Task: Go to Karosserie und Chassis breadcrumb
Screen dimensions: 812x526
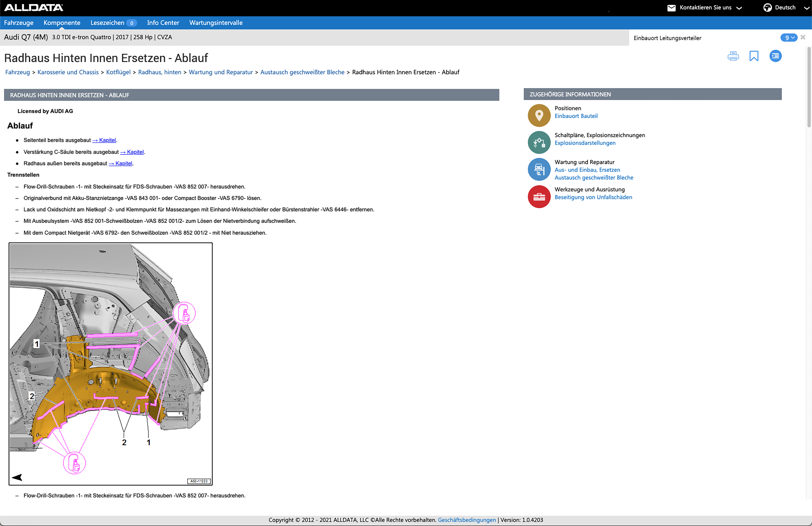Action: click(x=68, y=72)
